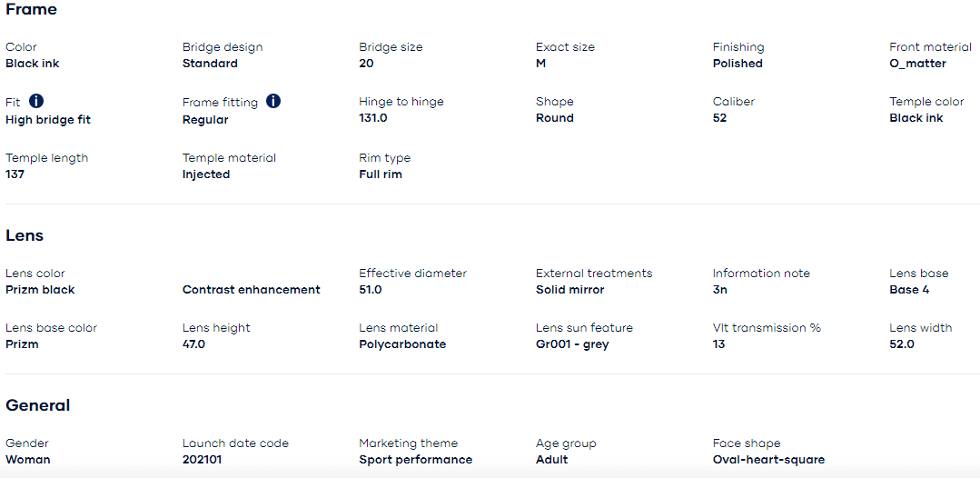Click the Contrast enhancement text
Image resolution: width=980 pixels, height=478 pixels.
(x=252, y=290)
